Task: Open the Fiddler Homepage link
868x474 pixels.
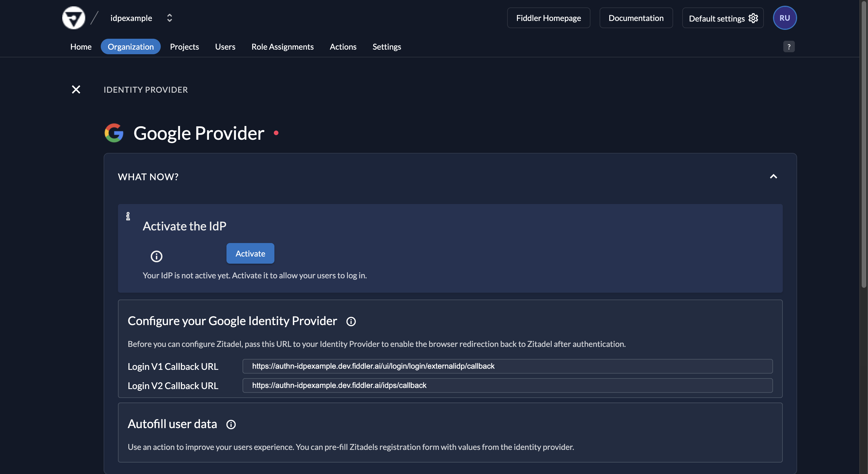Action: coord(548,18)
